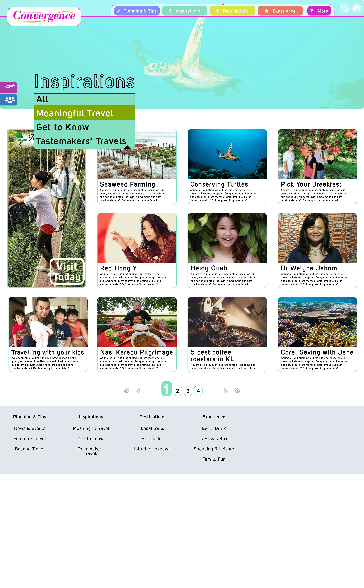Select Meaningful Travel filter option

click(84, 113)
